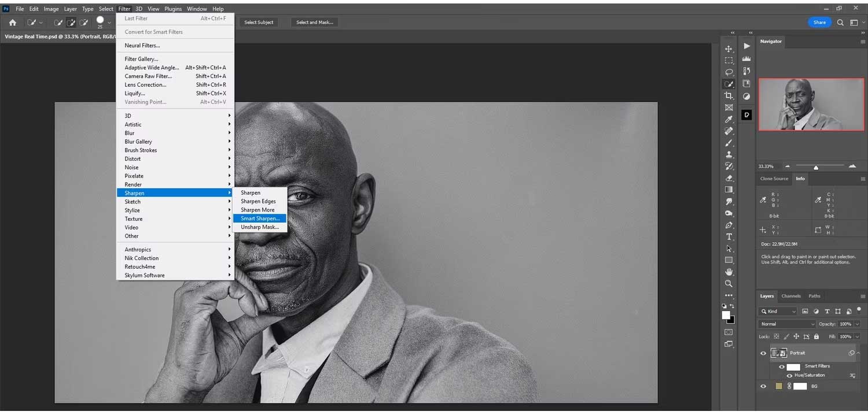Open the Kind layer filter dropdown
The height and width of the screenshot is (415, 868).
coord(778,312)
